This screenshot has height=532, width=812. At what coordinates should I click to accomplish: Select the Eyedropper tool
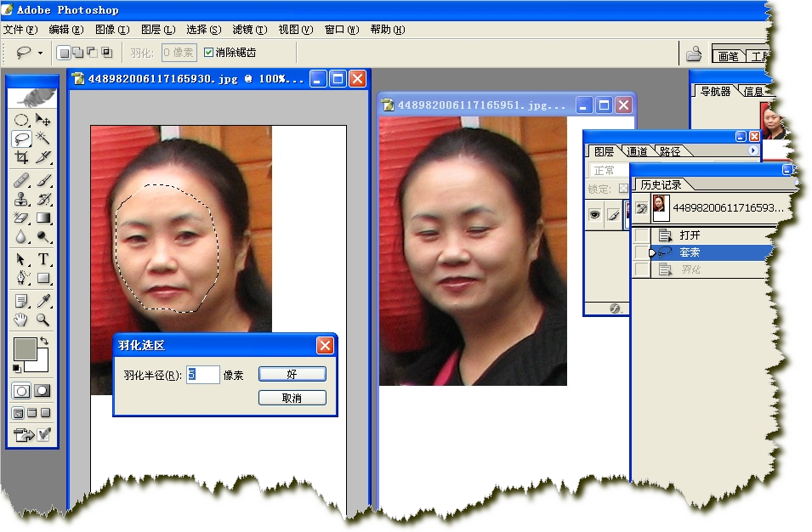43,301
